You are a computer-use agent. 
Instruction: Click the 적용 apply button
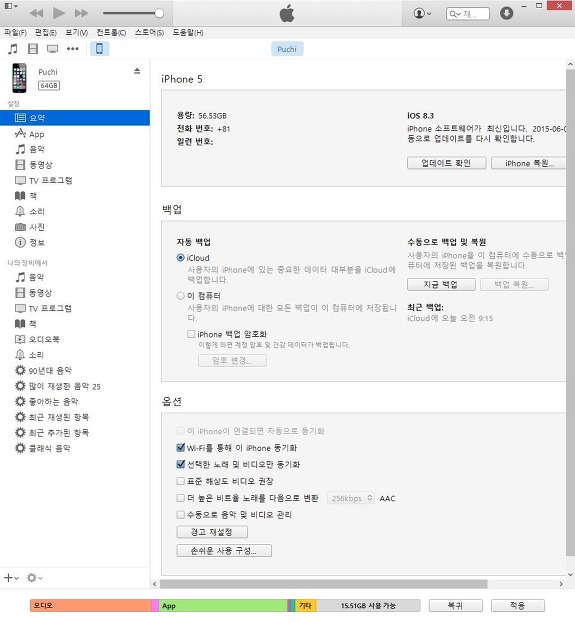tap(518, 606)
